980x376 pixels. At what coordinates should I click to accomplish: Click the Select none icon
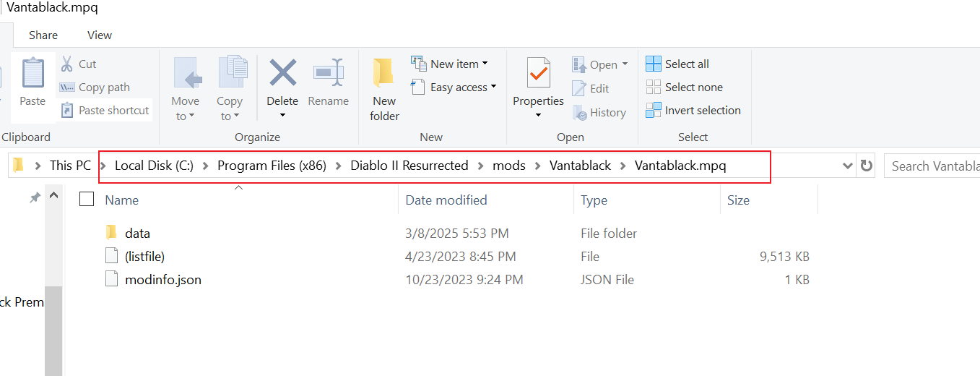click(x=654, y=87)
